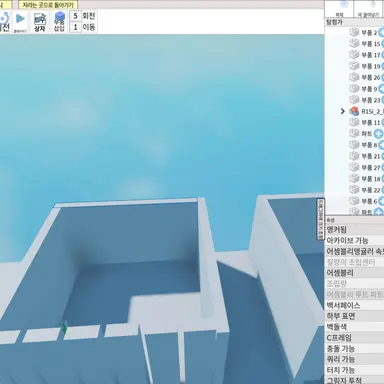
Task: Click the 백서페이스 property row
Action: [x=354, y=305]
